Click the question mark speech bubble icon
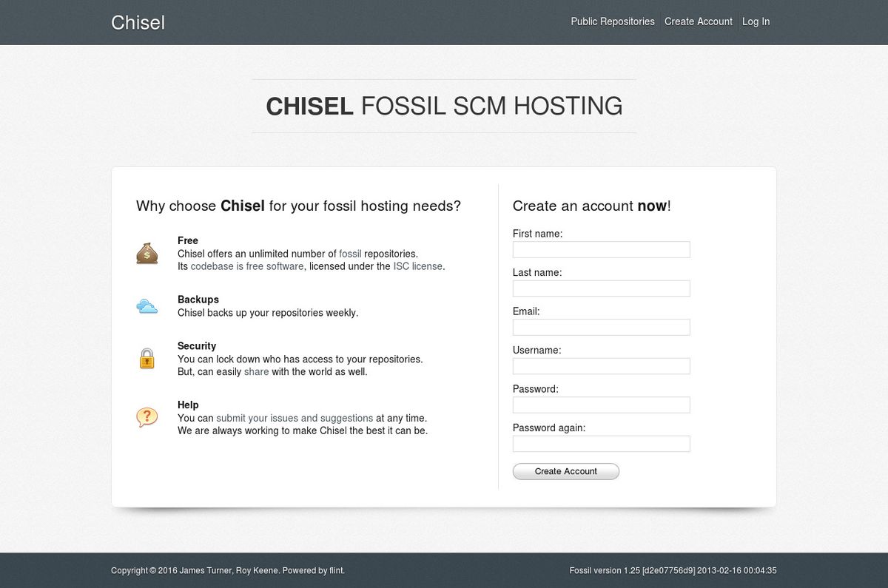 tap(147, 417)
